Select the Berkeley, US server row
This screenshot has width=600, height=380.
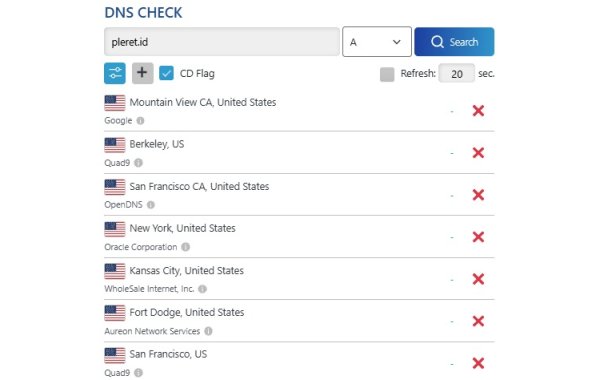[299, 153]
